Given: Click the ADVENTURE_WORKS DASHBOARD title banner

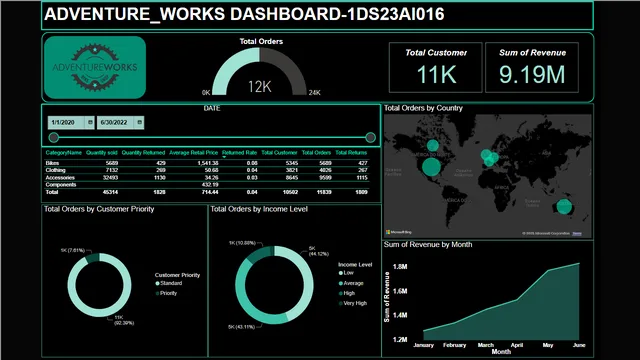Looking at the screenshot, I should [x=317, y=15].
